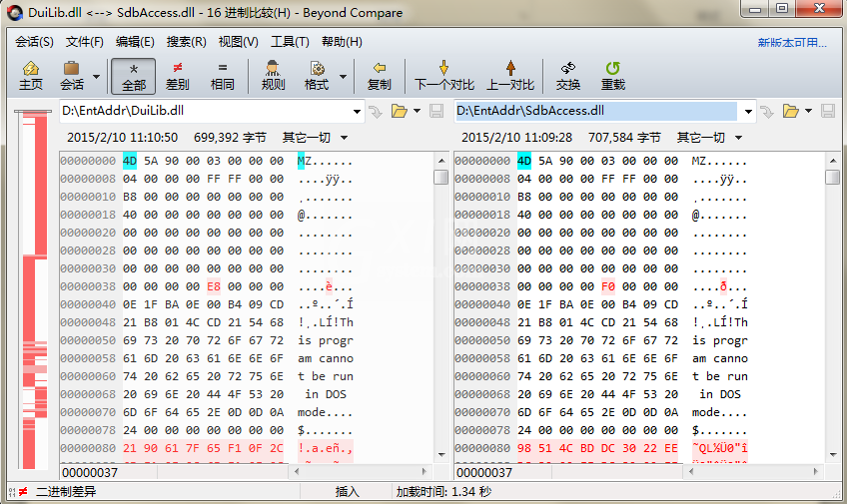Click right pane text 'in DOS'
Image resolution: width=847 pixels, height=504 pixels.
(x=719, y=394)
